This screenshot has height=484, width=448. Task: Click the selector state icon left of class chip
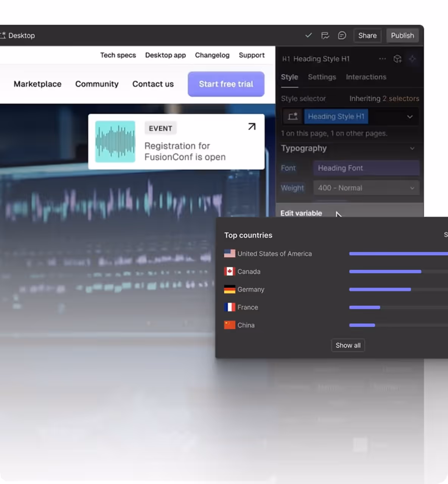(293, 116)
